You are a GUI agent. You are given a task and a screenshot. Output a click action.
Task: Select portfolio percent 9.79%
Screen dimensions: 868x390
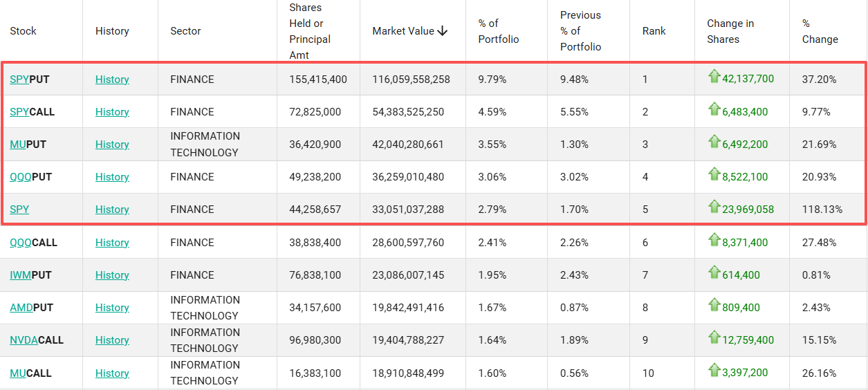(x=492, y=80)
